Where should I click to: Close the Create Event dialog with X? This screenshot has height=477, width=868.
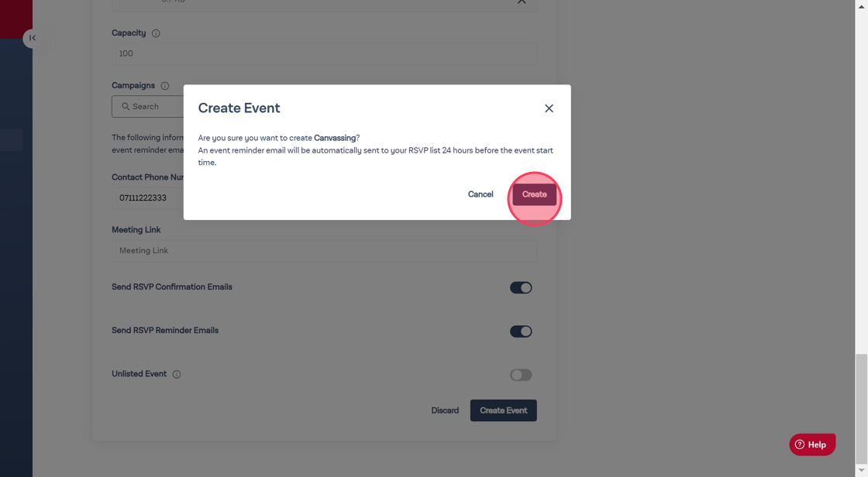549,108
